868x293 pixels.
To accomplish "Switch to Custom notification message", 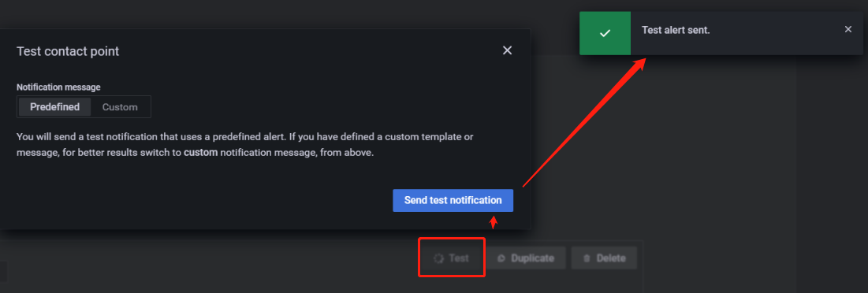I will pyautogui.click(x=120, y=106).
